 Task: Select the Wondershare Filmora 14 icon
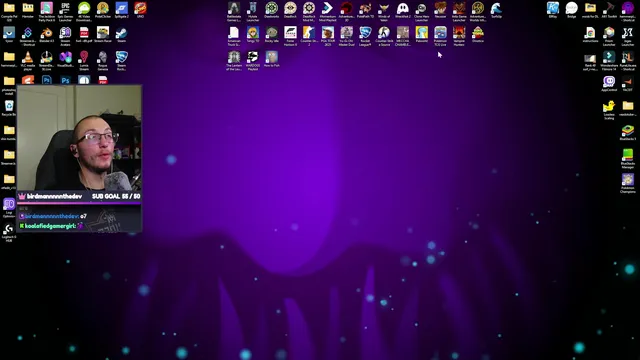point(609,57)
